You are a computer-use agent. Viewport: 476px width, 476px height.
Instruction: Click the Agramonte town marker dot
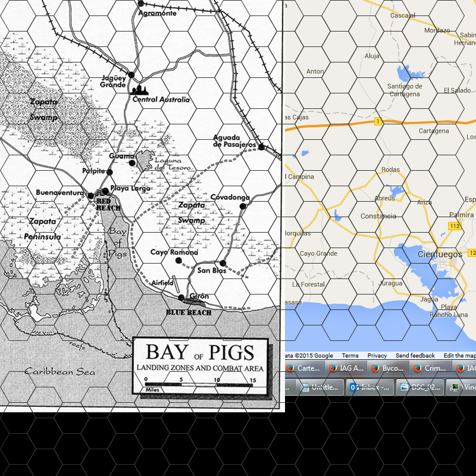point(140,4)
